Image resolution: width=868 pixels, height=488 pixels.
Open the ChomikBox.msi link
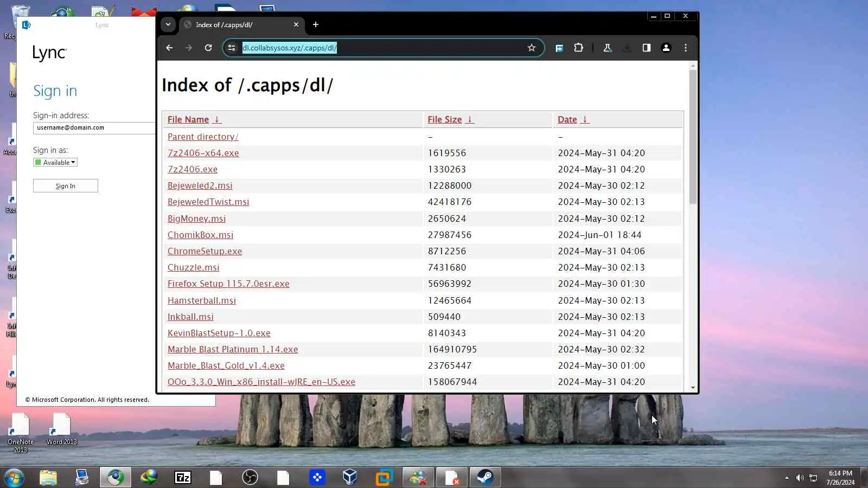click(x=201, y=235)
